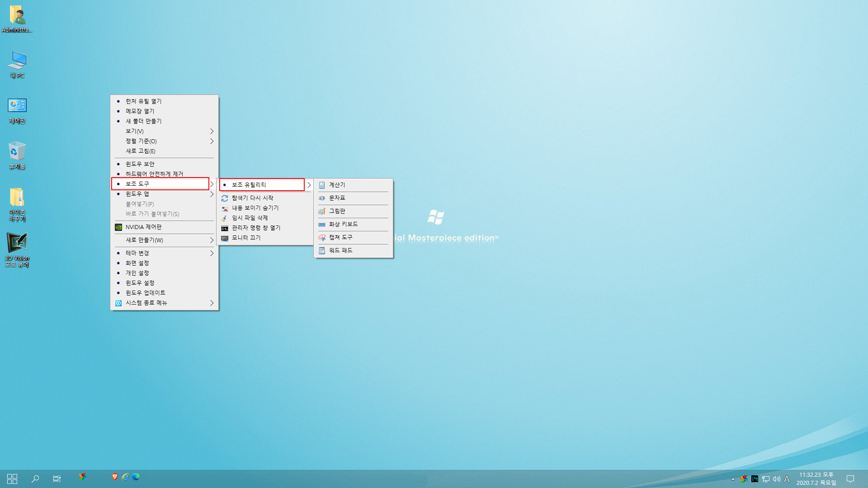Expand 새로 만들기(W) submenu
The width and height of the screenshot is (868, 488).
click(x=164, y=240)
